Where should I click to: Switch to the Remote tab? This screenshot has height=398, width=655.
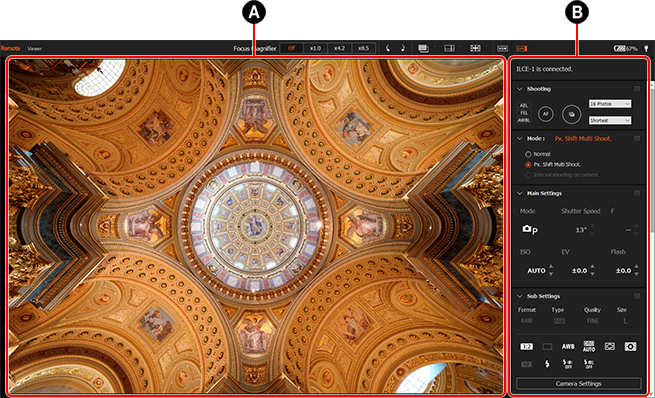pos(10,48)
